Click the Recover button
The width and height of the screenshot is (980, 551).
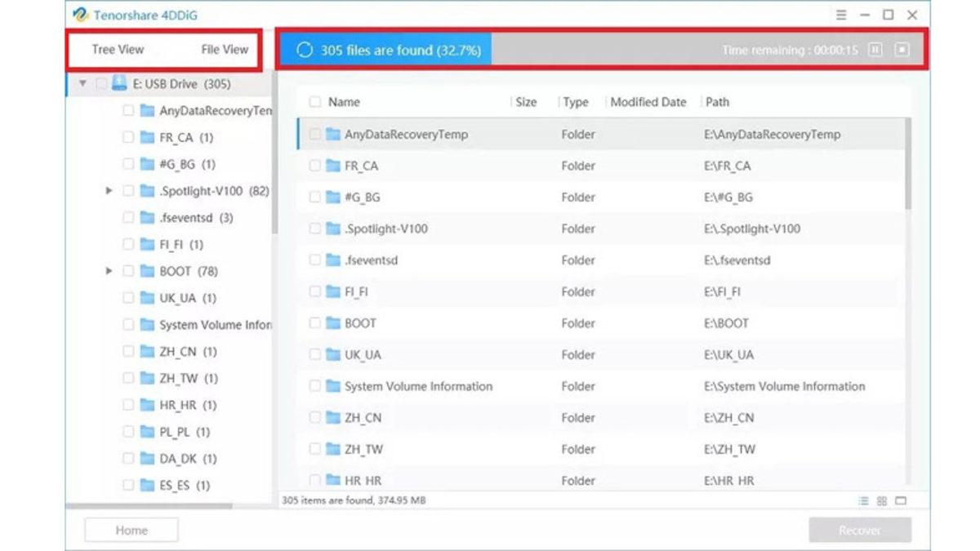[860, 530]
